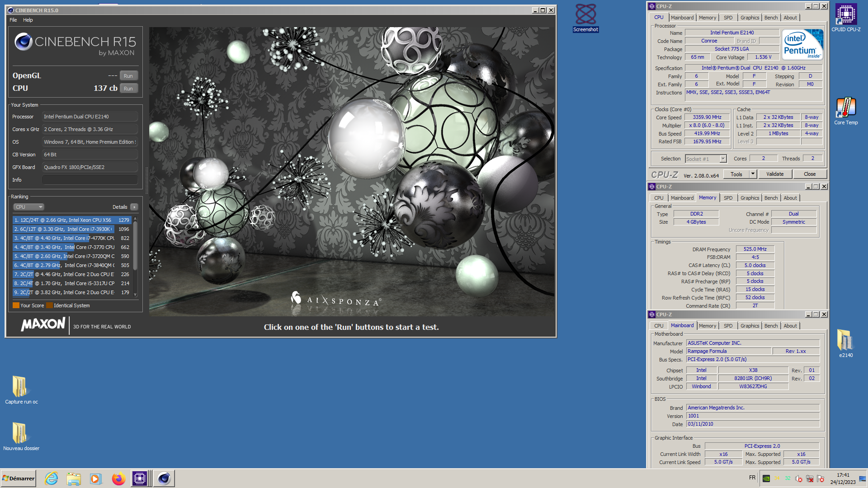Viewport: 868px width, 488px height.
Task: Click the Intel Pentium inside logo
Action: [802, 44]
